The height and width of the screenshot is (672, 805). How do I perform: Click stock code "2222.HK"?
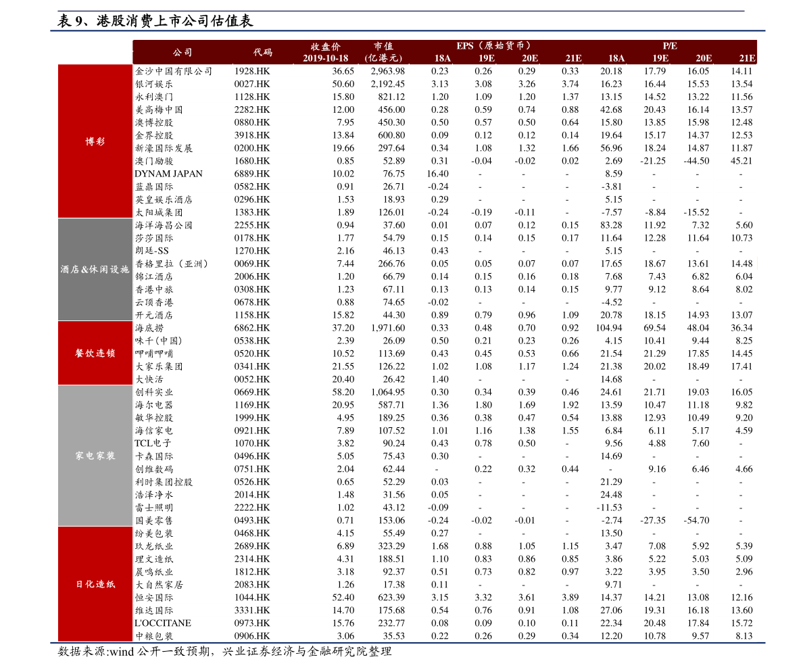[252, 508]
